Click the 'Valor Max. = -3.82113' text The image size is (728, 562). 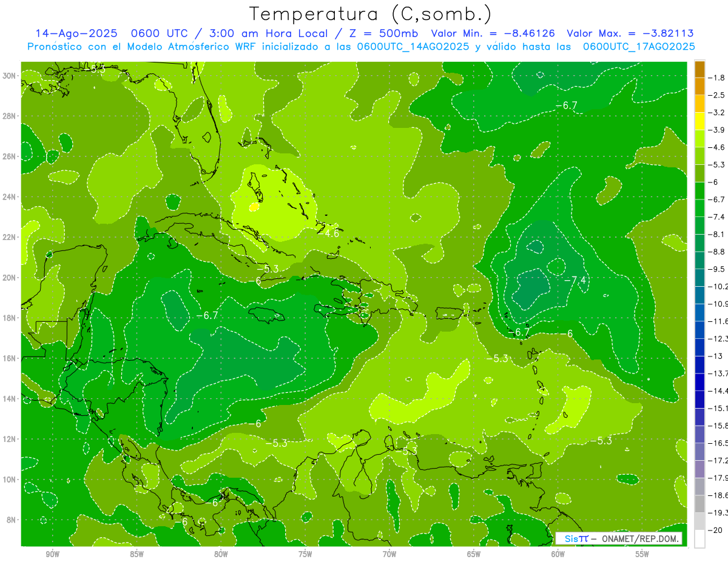(630, 33)
